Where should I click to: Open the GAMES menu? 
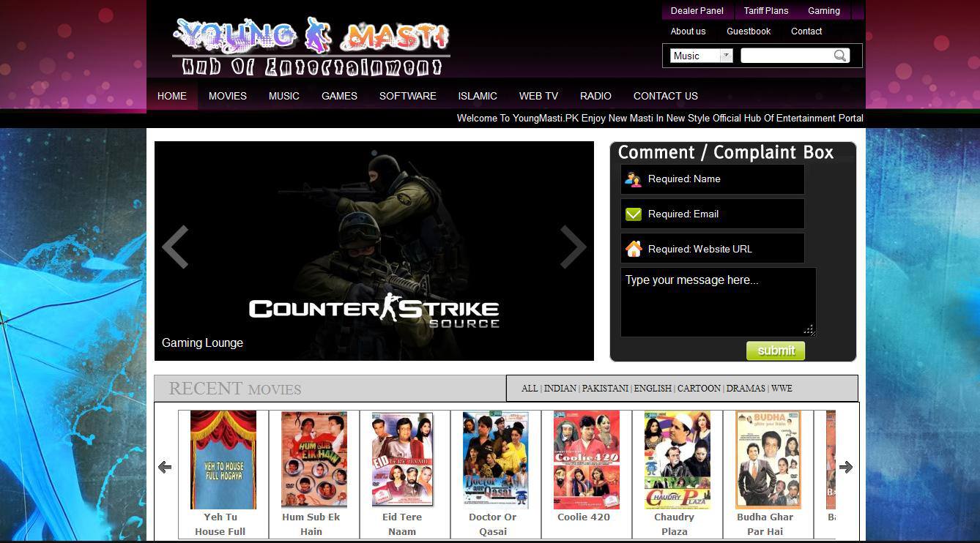point(340,96)
